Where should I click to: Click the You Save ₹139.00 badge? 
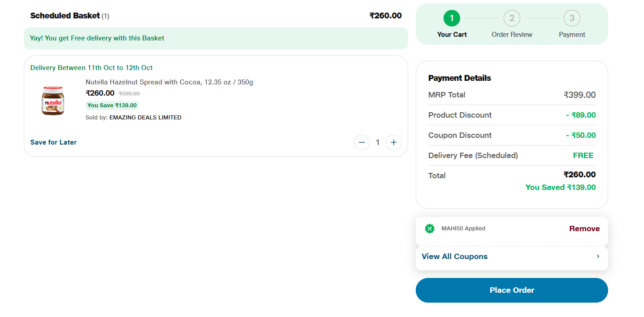pyautogui.click(x=112, y=106)
